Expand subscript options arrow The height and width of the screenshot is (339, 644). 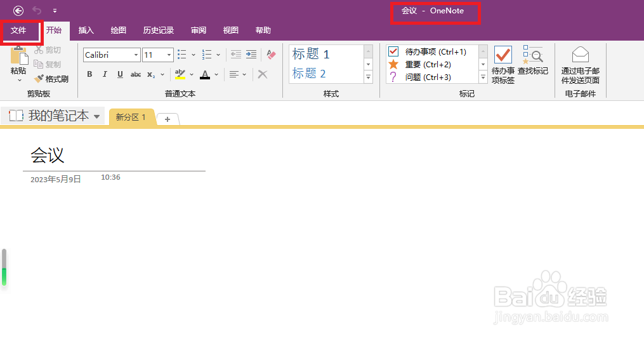(162, 75)
